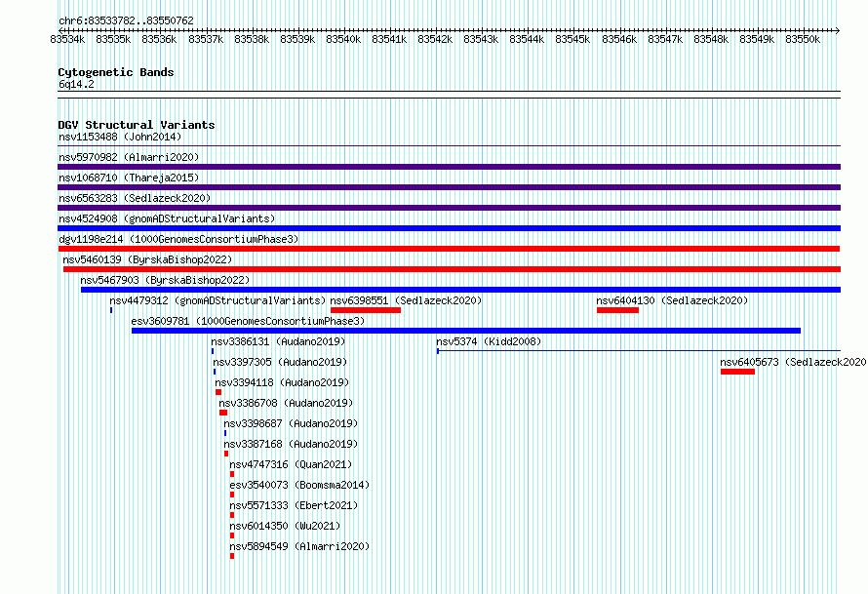Select the nsv5374 thin blue line
868x594 pixels.
point(638,351)
